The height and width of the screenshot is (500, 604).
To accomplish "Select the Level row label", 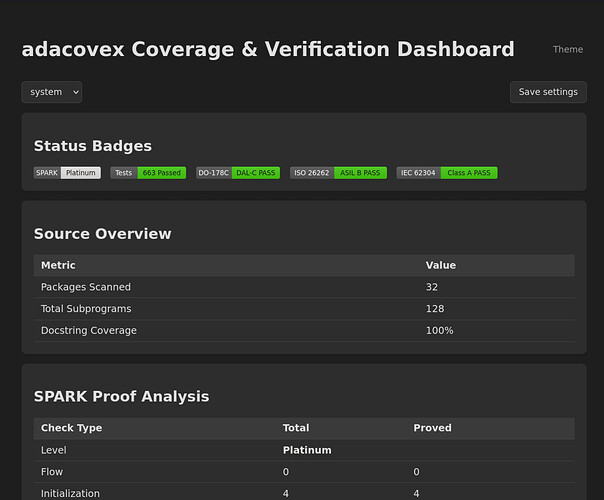I will pyautogui.click(x=54, y=450).
